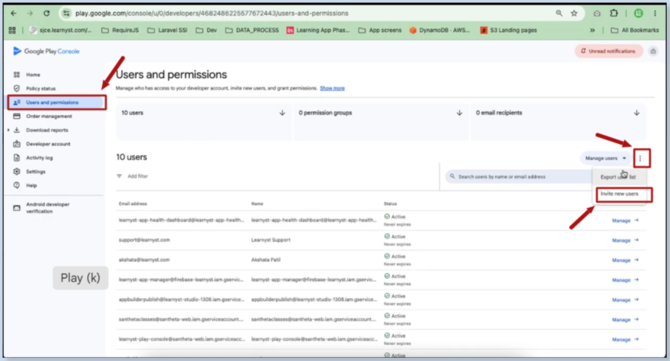
Task: Go to Order management page
Action: [x=49, y=116]
